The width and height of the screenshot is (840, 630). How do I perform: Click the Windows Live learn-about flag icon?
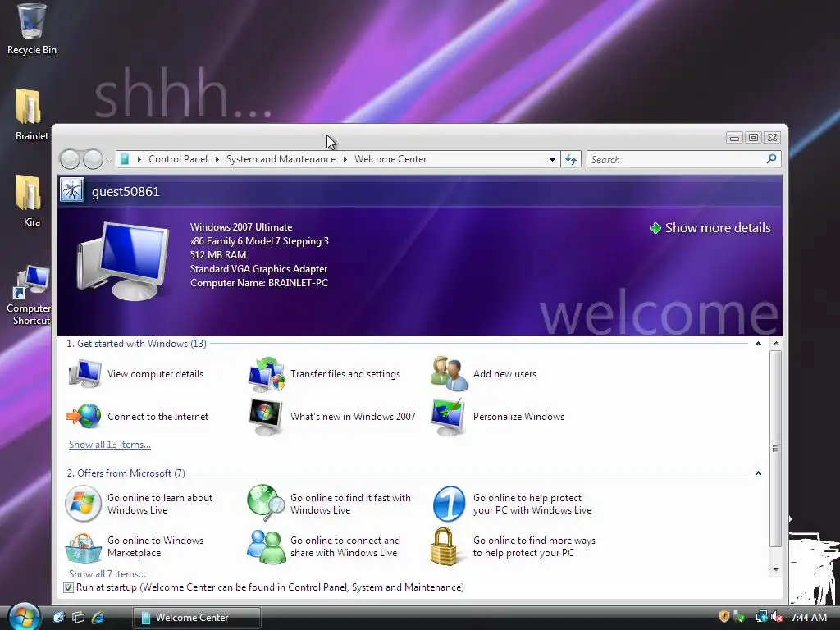[x=83, y=504]
